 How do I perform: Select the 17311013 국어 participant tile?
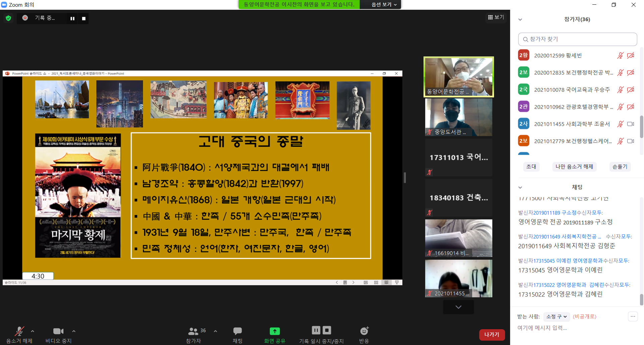click(x=459, y=157)
